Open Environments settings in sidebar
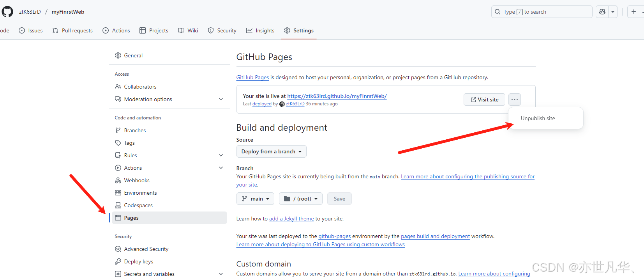Viewport: 644px width, 279px height. pyautogui.click(x=169, y=193)
